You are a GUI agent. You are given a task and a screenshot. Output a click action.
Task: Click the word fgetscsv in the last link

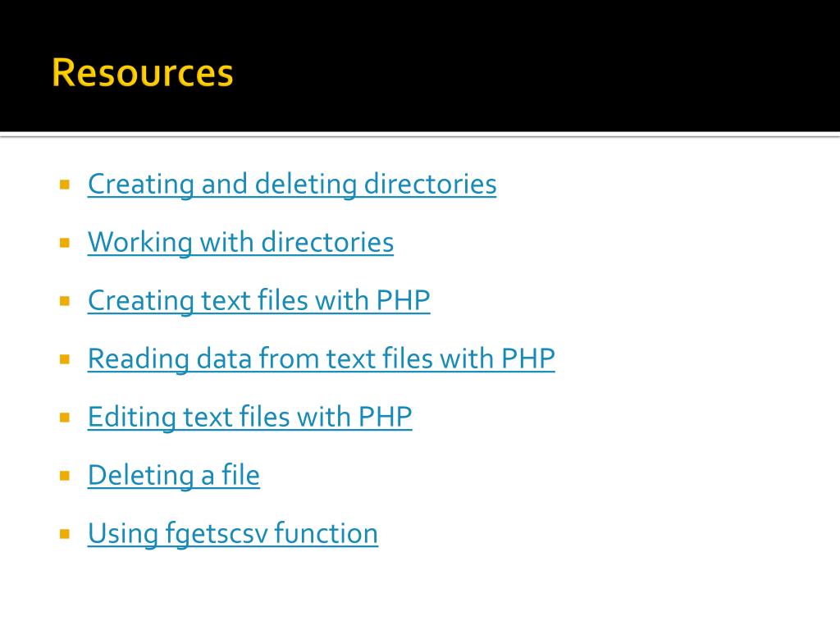[x=216, y=533]
